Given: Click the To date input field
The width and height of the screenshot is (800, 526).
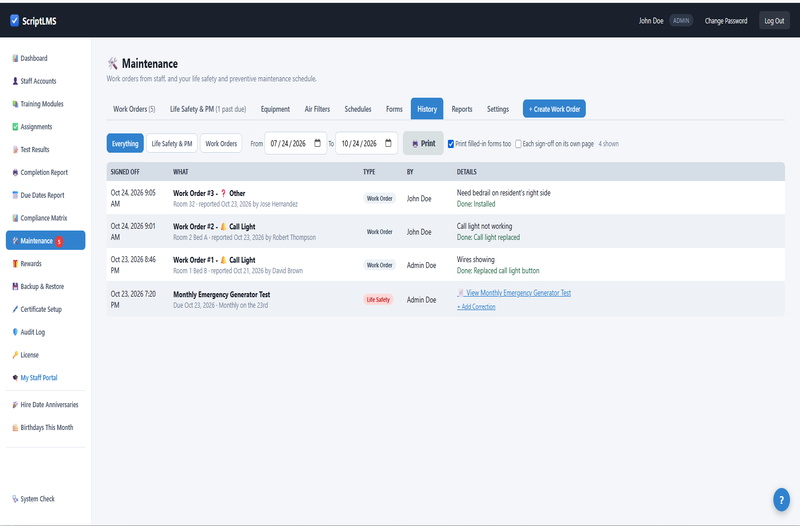Looking at the screenshot, I should tap(366, 143).
